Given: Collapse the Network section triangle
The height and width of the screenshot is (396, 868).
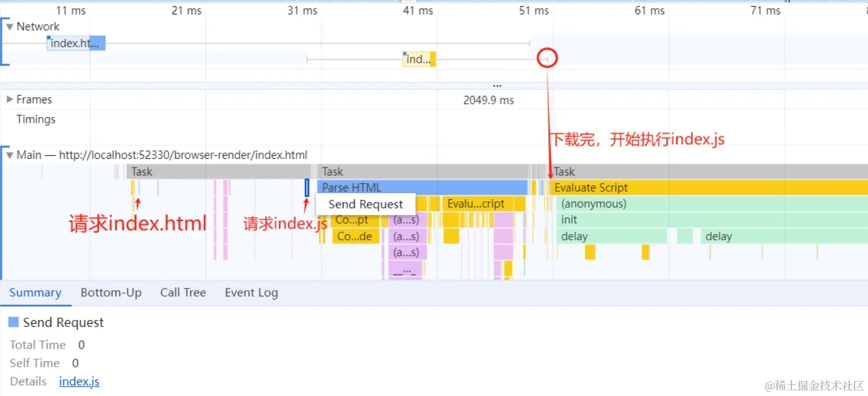Looking at the screenshot, I should click(x=10, y=27).
